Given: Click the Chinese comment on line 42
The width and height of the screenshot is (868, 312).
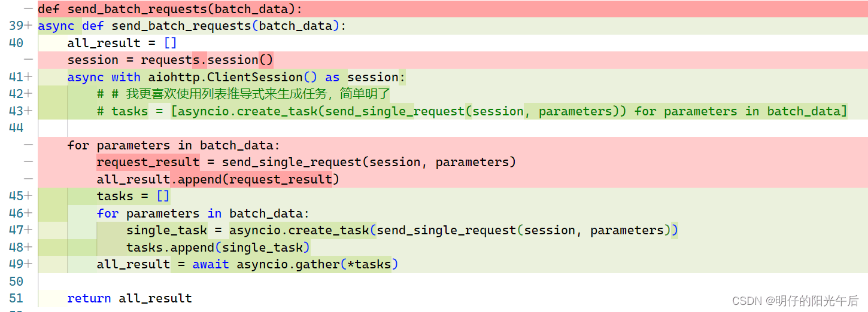Looking at the screenshot, I should 243,94.
